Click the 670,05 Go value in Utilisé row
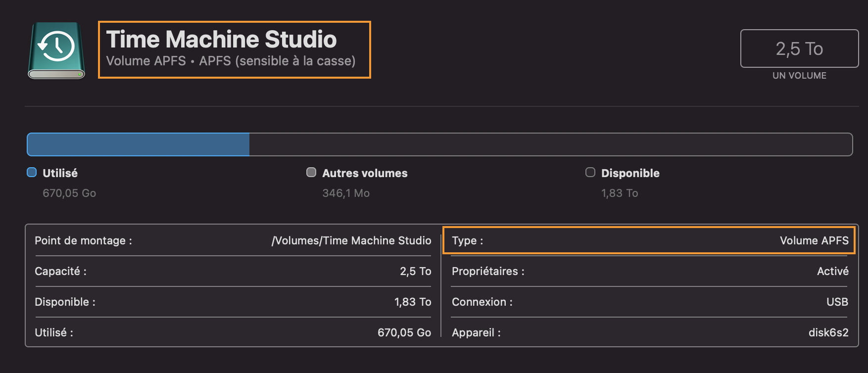 point(404,332)
